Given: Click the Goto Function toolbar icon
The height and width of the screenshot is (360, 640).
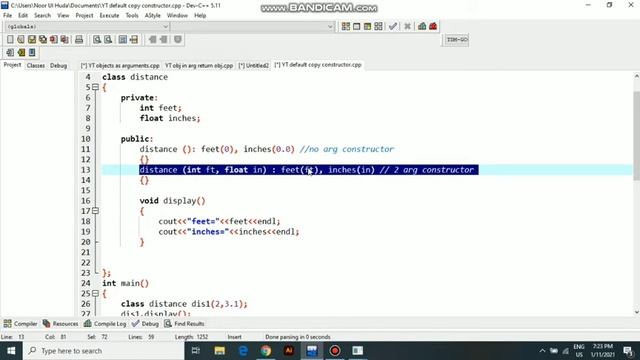Looking at the screenshot, I should tap(123, 39).
